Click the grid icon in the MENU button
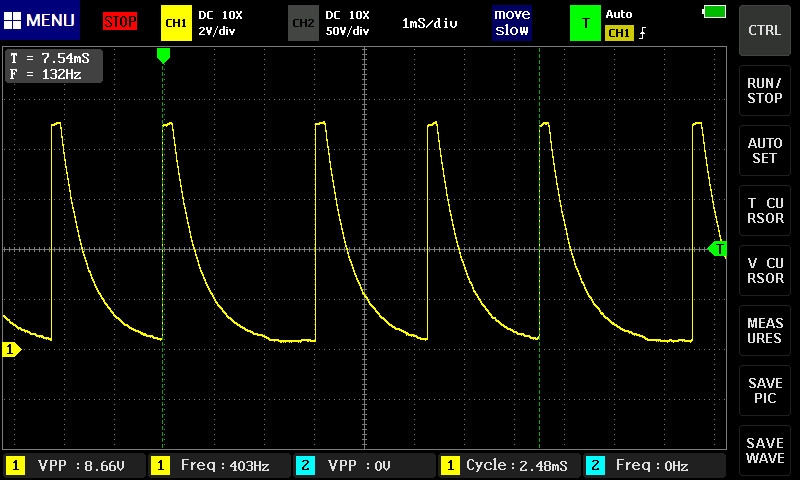 point(12,20)
